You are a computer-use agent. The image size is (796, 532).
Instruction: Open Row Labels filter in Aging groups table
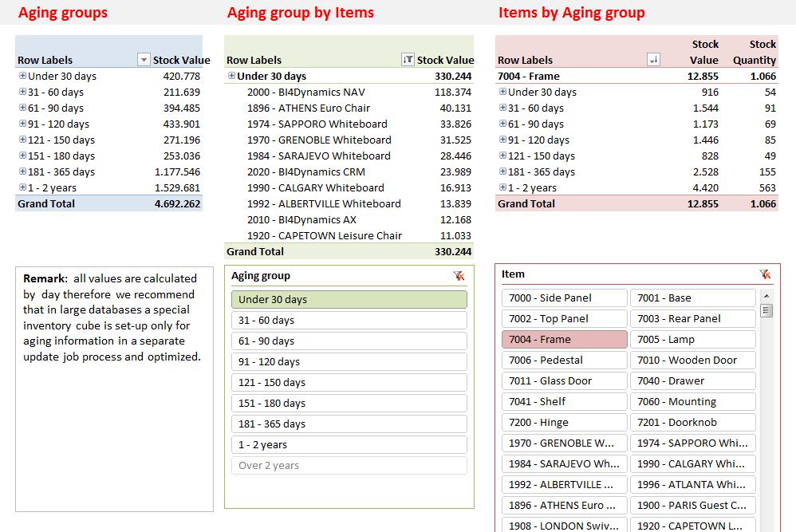coord(144,60)
